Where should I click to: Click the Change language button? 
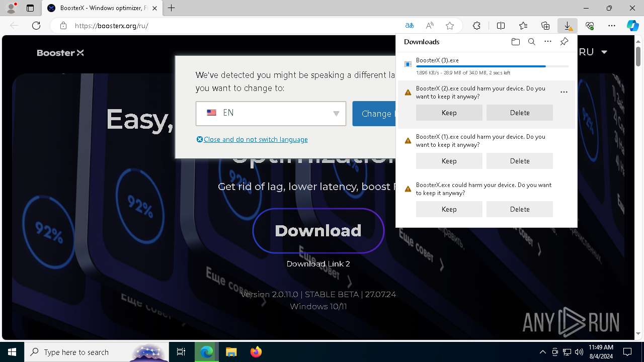coord(374,114)
